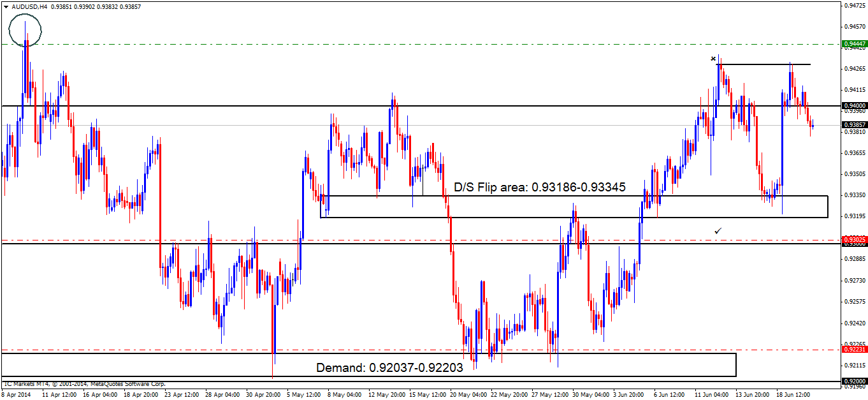868x400 pixels.
Task: Click the '30 May 04:00' time label
Action: click(x=591, y=394)
